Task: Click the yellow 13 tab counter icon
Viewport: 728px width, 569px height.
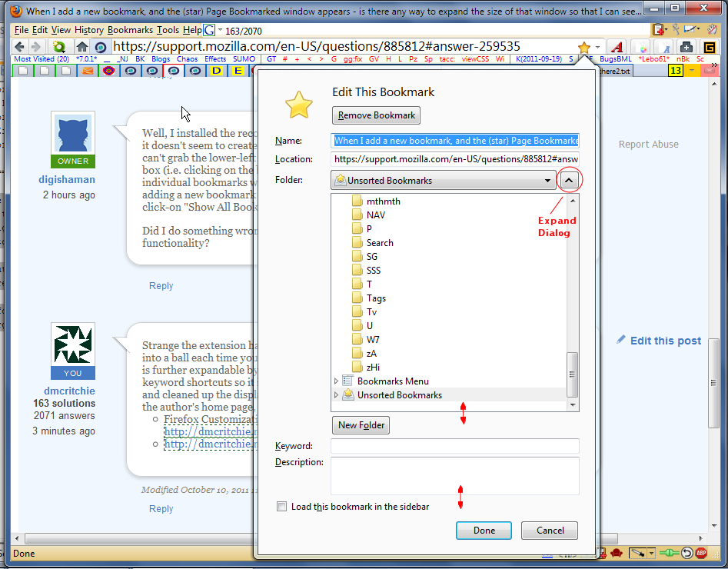Action: pyautogui.click(x=676, y=71)
